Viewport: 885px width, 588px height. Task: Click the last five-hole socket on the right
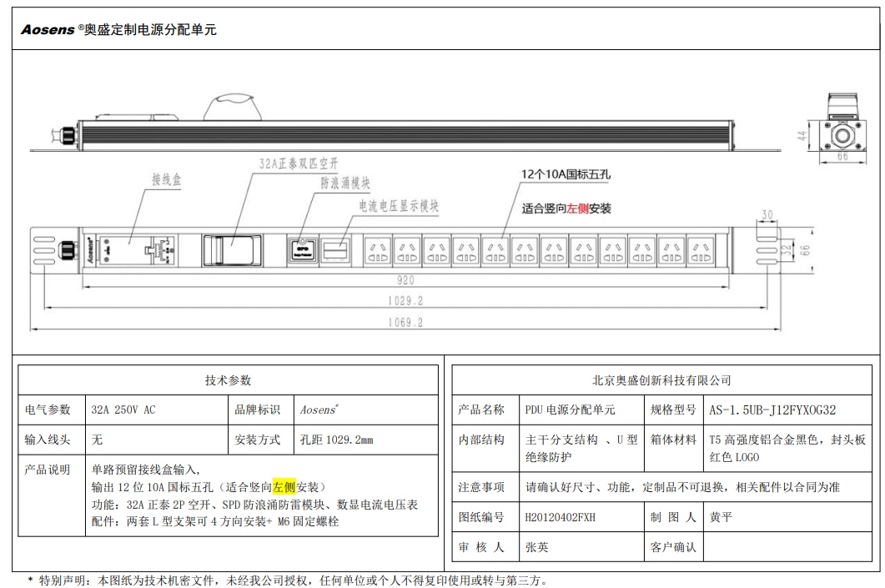pyautogui.click(x=701, y=251)
